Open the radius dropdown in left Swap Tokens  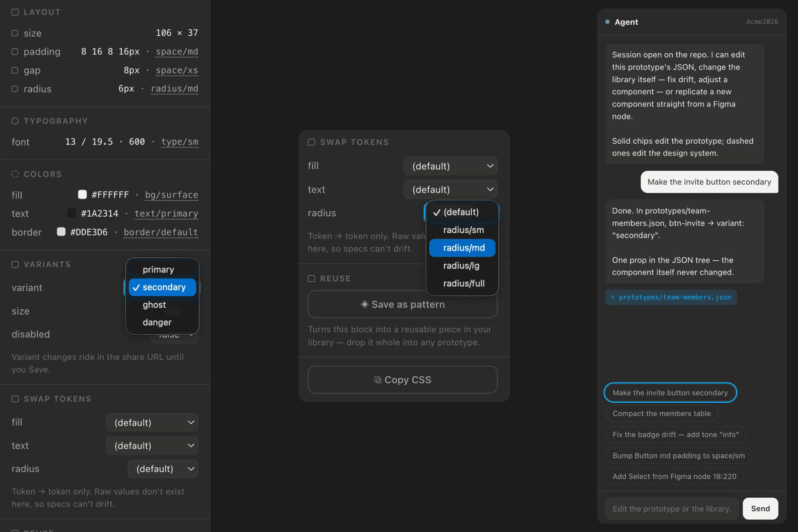tap(163, 469)
